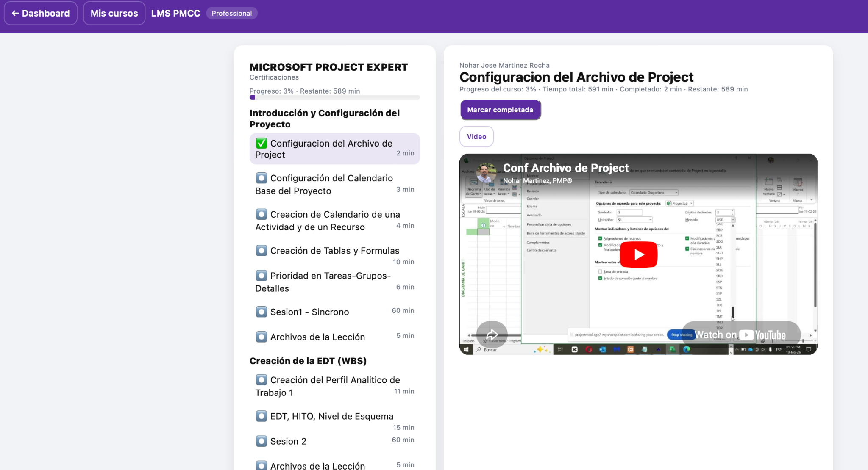This screenshot has height=470, width=868.
Task: Click the MICROSOFT PROJECT EXPERT course title
Action: pos(328,67)
